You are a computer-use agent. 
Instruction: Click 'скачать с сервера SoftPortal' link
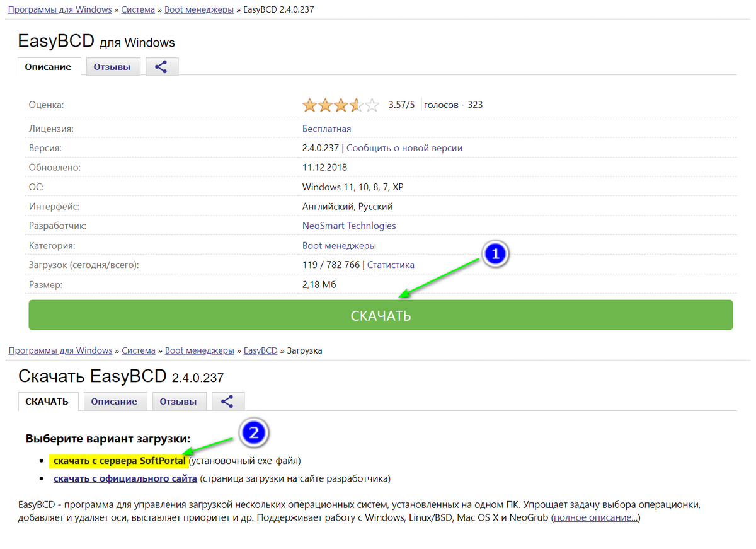coord(120,461)
